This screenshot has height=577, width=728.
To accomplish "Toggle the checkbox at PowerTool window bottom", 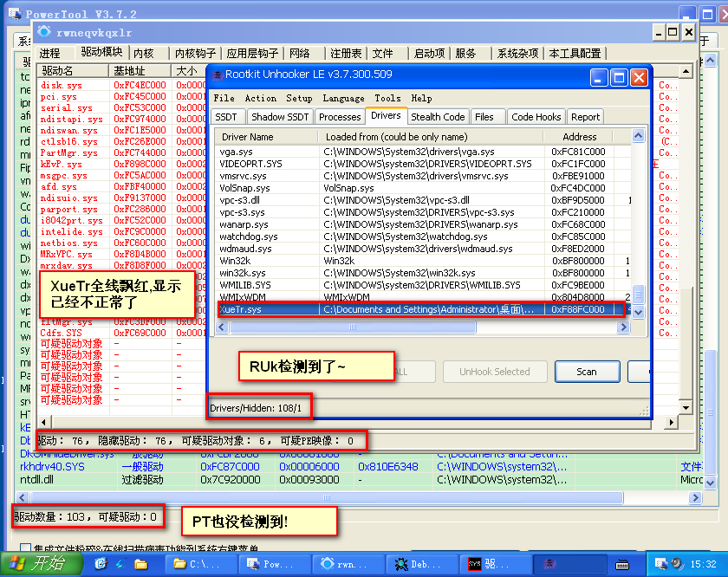I will (x=26, y=548).
